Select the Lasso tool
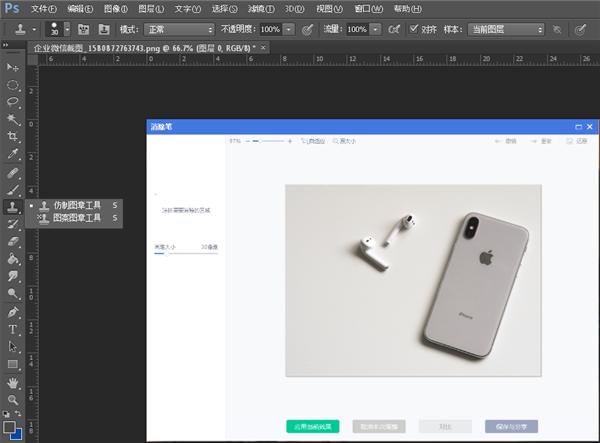This screenshot has height=443, width=600. [x=13, y=102]
